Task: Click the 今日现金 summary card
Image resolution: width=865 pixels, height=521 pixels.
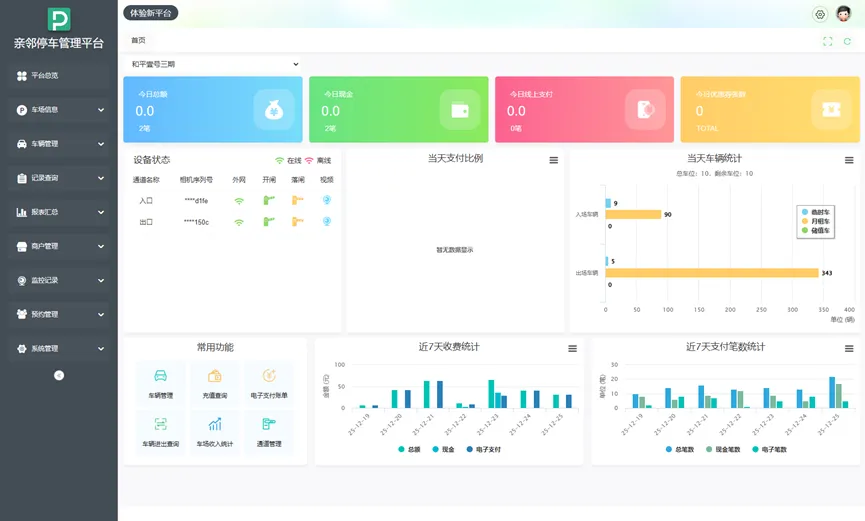Action: click(x=398, y=109)
